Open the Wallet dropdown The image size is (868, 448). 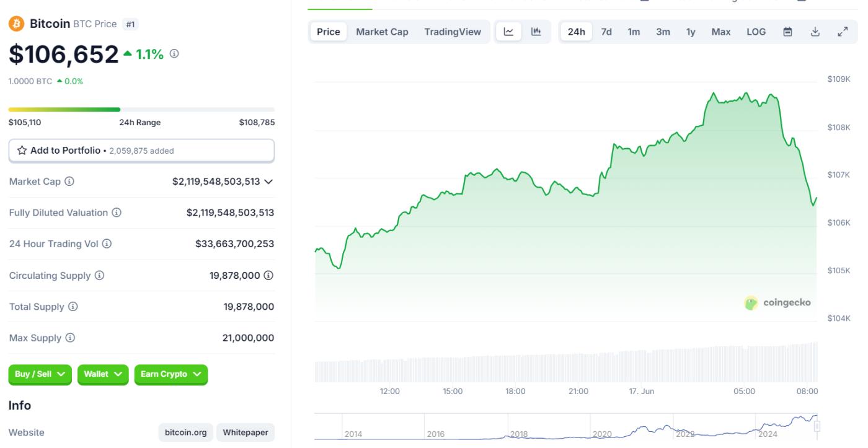(x=103, y=374)
